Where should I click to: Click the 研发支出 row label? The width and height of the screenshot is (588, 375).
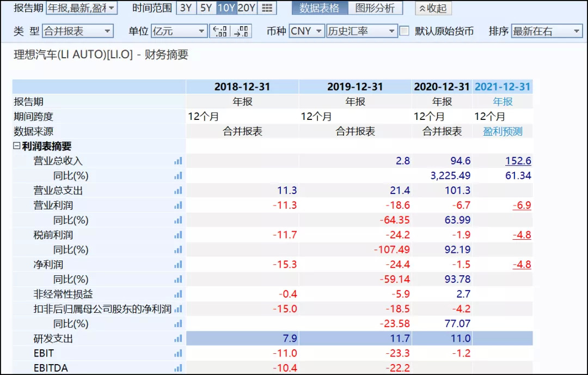coord(53,338)
